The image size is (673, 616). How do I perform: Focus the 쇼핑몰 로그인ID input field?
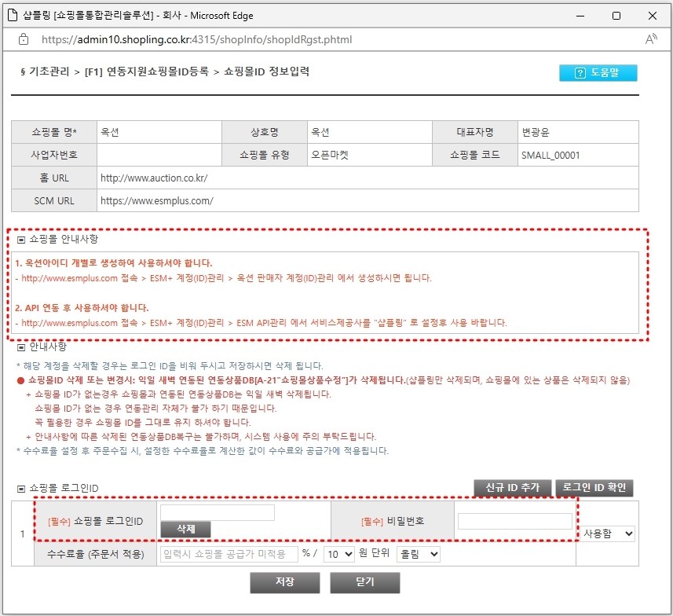[x=218, y=512]
